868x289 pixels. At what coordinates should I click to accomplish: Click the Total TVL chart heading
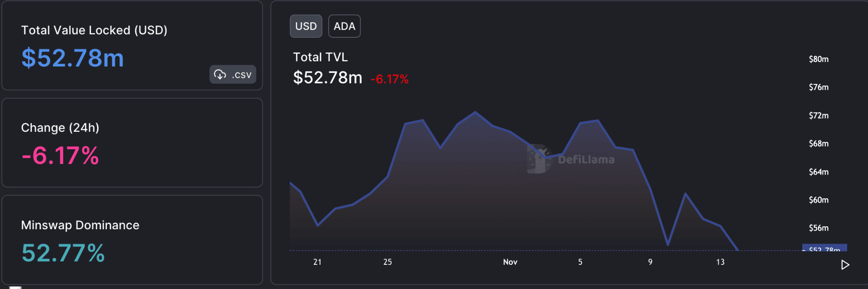[x=320, y=57]
